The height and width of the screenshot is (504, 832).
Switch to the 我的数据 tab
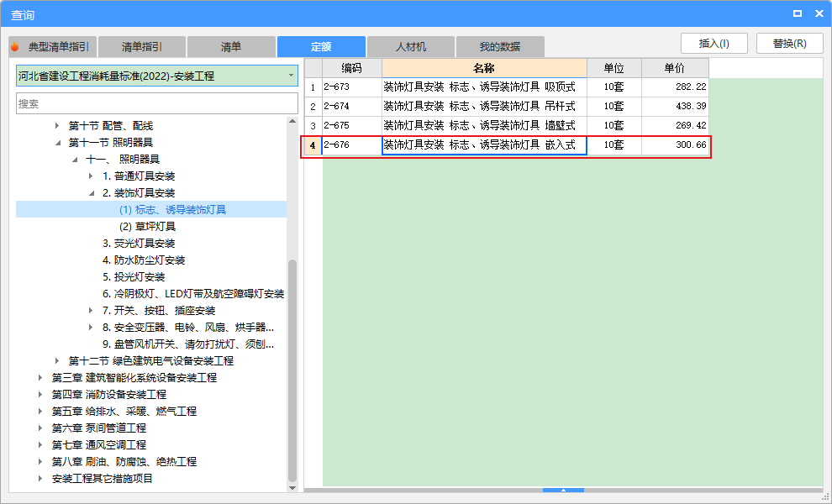(499, 46)
